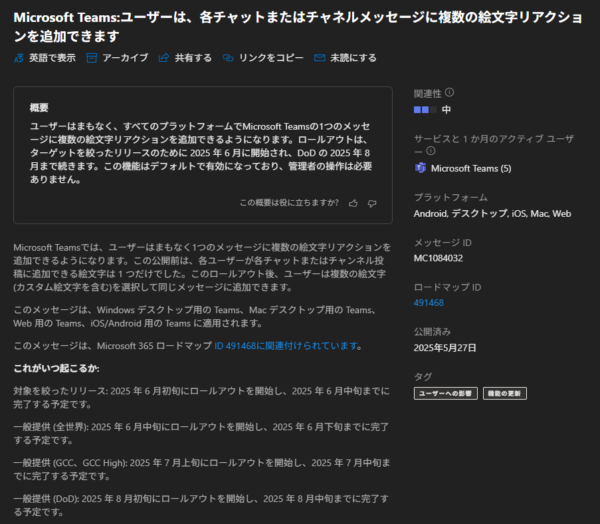
Task: Click the envelope icon
Action: [320, 58]
